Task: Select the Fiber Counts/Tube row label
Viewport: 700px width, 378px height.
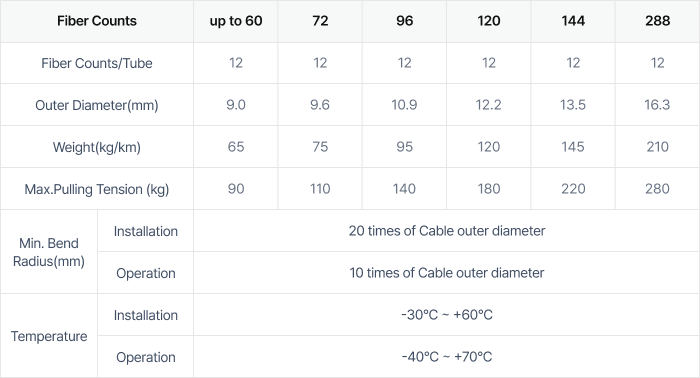Action: tap(97, 63)
